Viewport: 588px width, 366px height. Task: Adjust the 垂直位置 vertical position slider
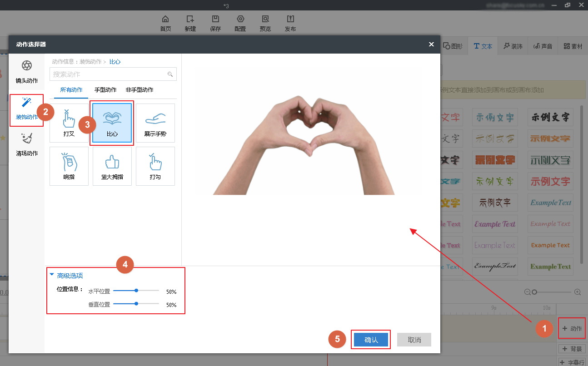(136, 303)
